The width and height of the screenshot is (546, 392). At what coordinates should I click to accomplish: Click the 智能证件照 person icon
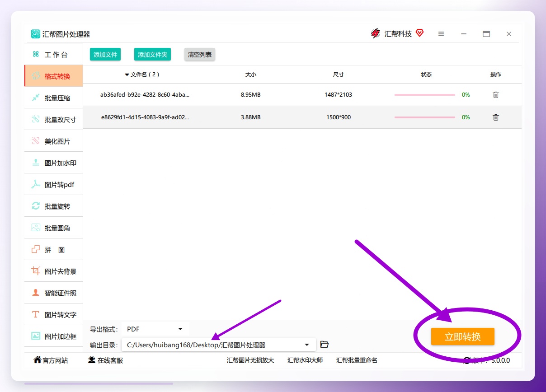point(36,293)
